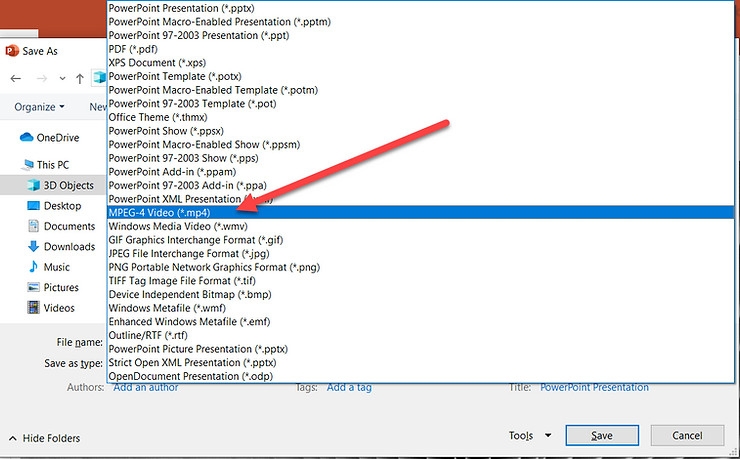This screenshot has width=740, height=459.
Task: Select This PC in navigation tree
Action: point(53,165)
